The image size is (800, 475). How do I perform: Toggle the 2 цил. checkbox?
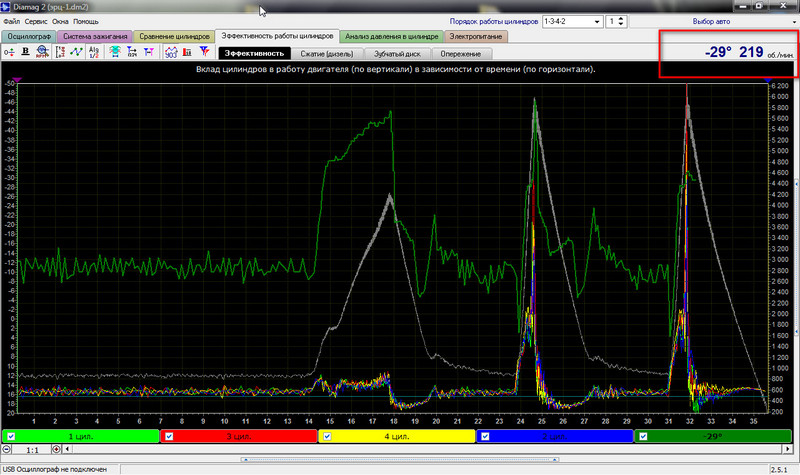pyautogui.click(x=485, y=436)
